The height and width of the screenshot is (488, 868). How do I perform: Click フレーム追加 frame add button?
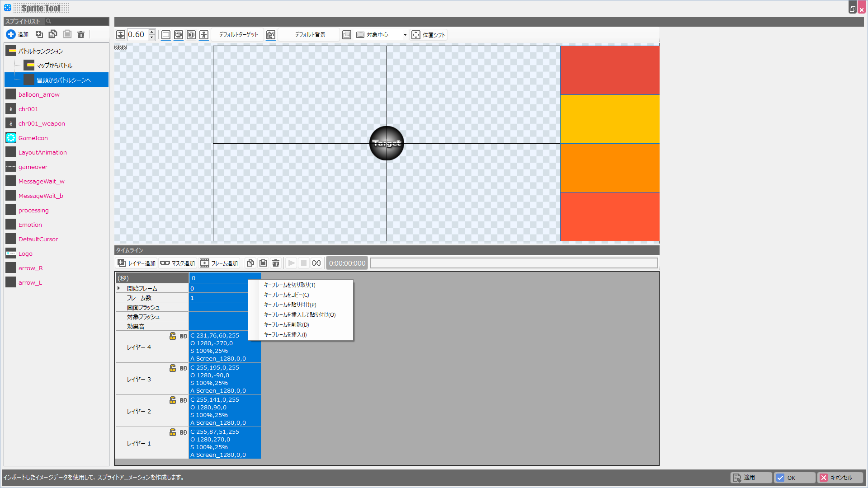click(x=219, y=263)
